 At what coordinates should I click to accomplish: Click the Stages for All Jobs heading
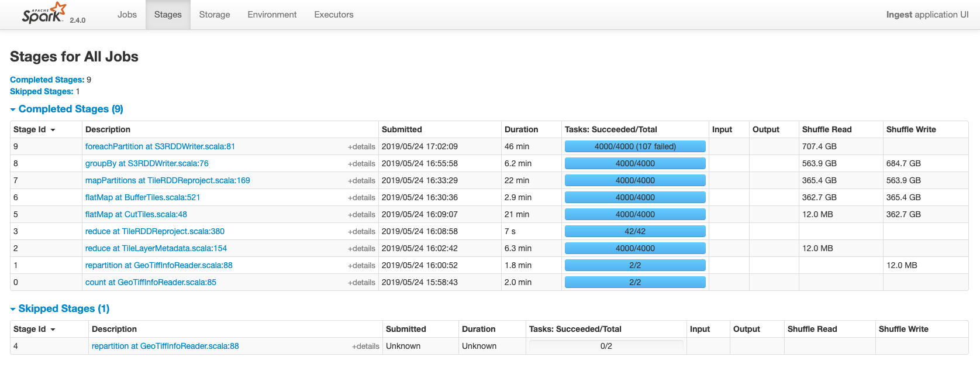pyautogui.click(x=74, y=57)
